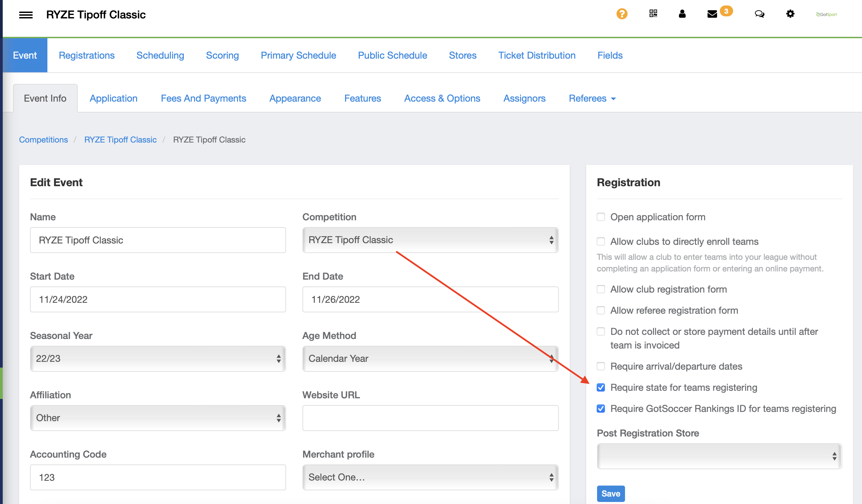Open the Merchant profile dropdown

coord(430,477)
